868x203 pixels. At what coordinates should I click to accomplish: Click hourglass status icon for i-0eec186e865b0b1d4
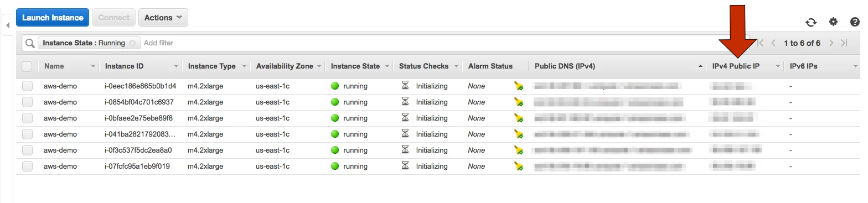click(406, 86)
